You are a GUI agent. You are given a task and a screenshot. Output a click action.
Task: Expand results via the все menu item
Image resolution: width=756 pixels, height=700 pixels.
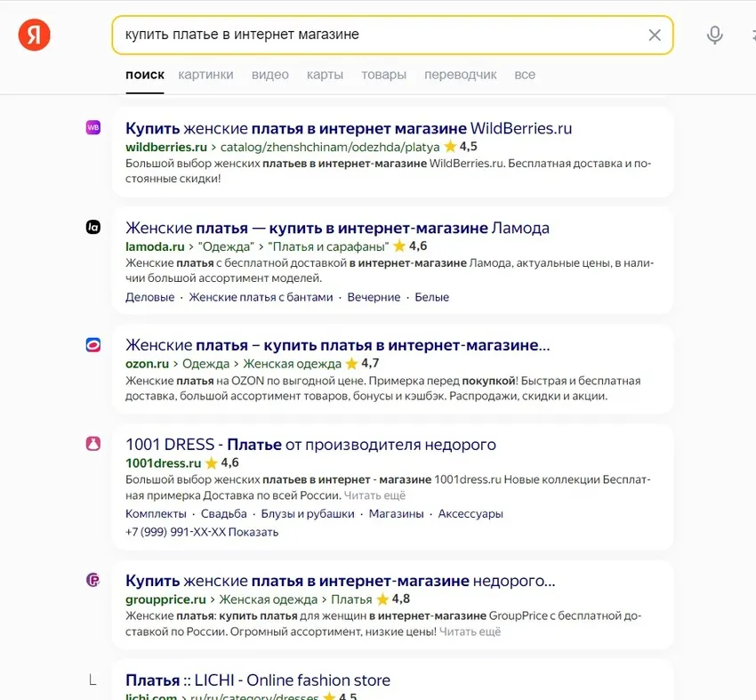[x=525, y=75]
